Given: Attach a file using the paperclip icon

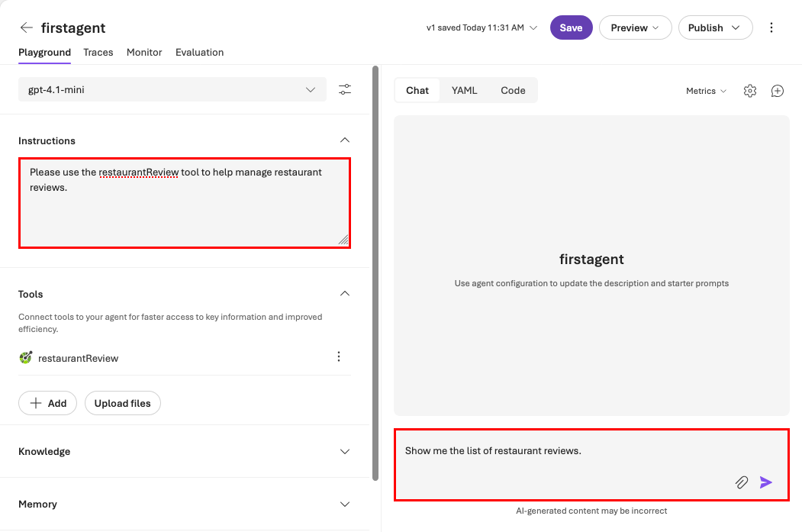Looking at the screenshot, I should 741,482.
